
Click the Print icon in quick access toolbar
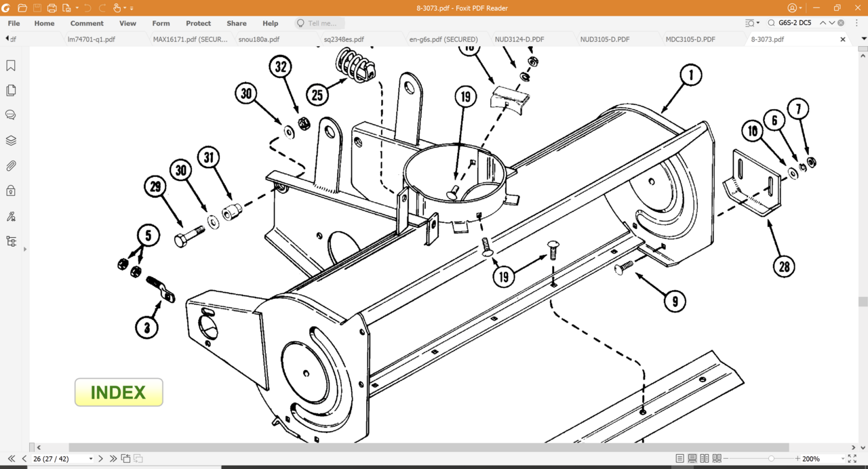[52, 8]
